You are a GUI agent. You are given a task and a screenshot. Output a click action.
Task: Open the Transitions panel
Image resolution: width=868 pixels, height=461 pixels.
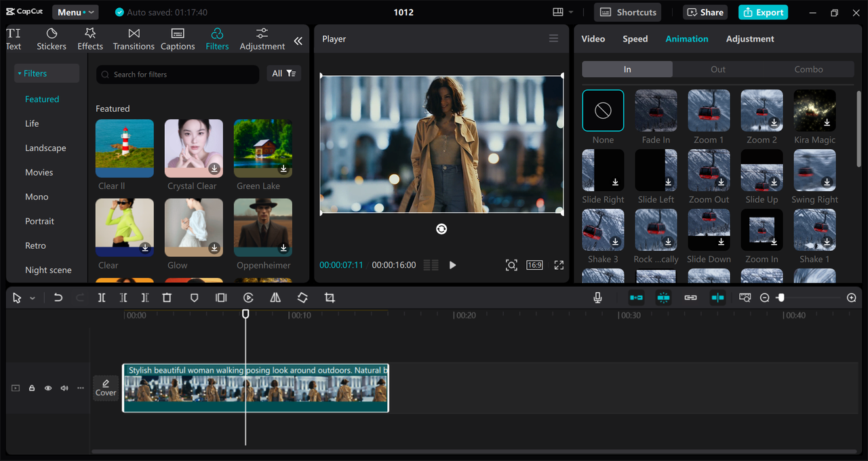point(134,39)
